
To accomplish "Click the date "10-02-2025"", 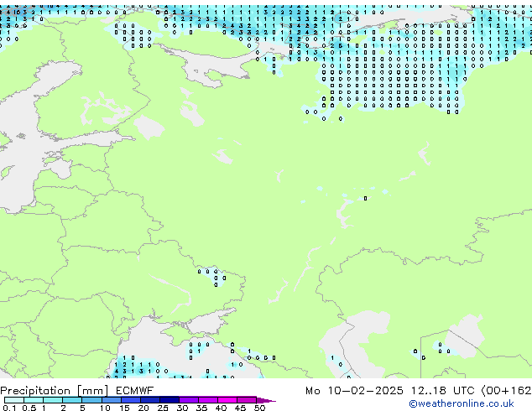I will pos(365,391).
